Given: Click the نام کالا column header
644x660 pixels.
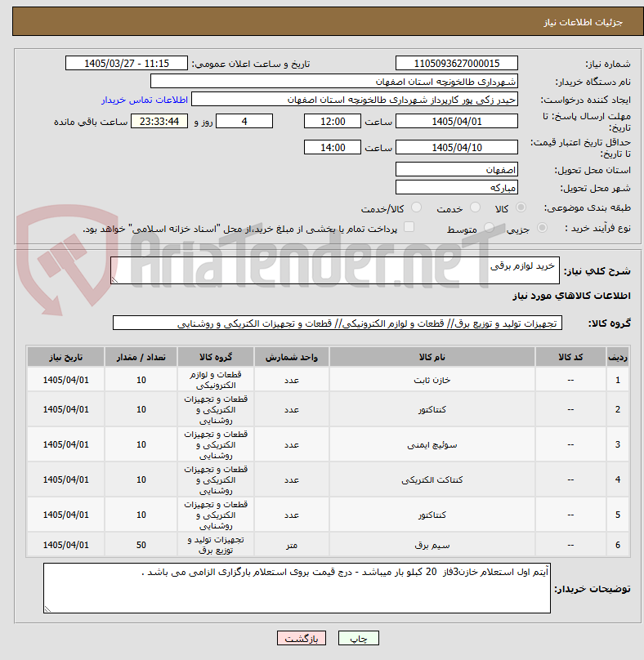Looking at the screenshot, I should [x=432, y=357].
